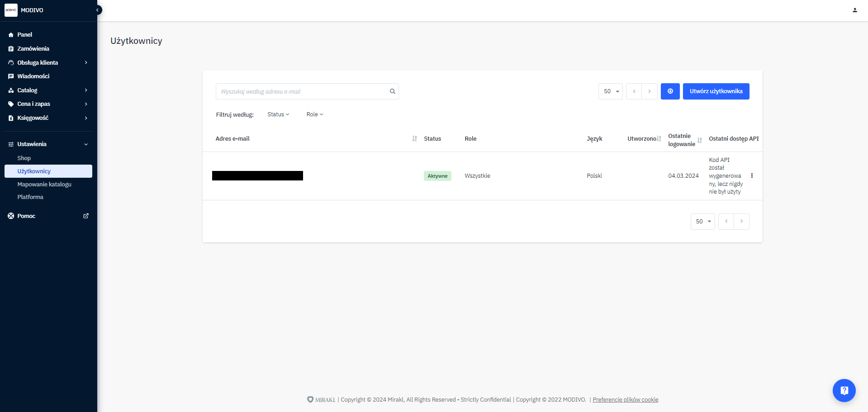Go to Zamówienia in the sidebar

(33, 49)
